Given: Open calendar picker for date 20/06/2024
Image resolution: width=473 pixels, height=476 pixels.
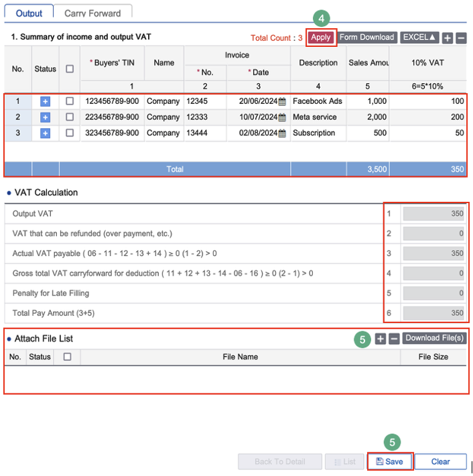Looking at the screenshot, I should [282, 101].
